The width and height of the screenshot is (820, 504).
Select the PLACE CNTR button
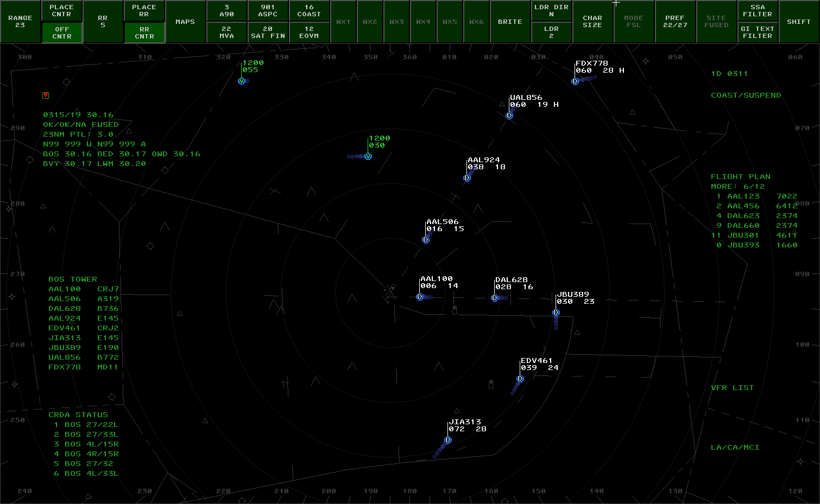(62, 11)
